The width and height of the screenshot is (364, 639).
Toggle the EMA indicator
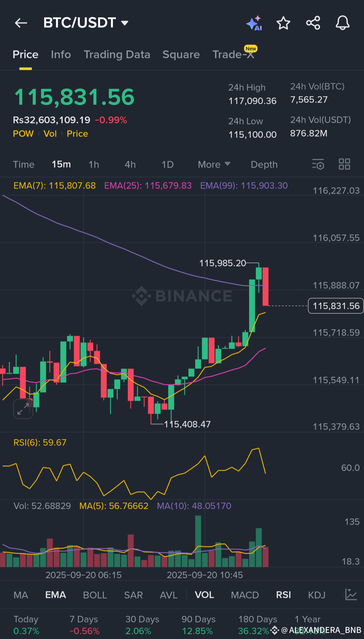click(x=56, y=595)
